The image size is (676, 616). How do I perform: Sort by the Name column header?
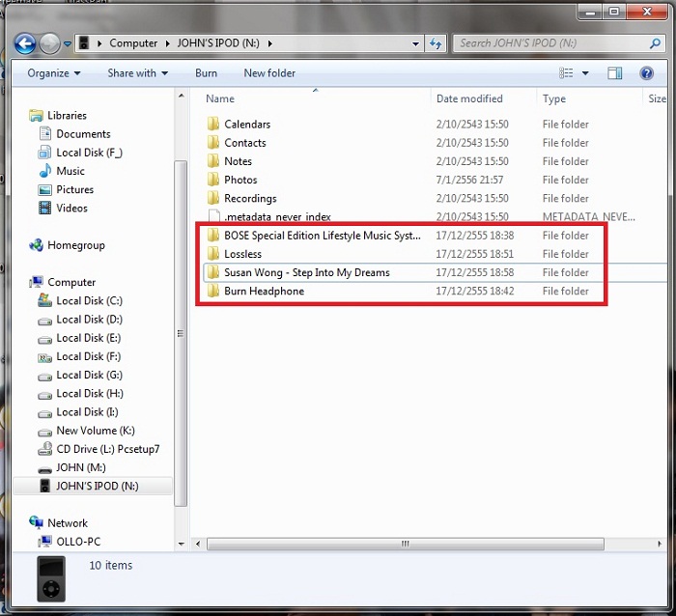(x=220, y=98)
